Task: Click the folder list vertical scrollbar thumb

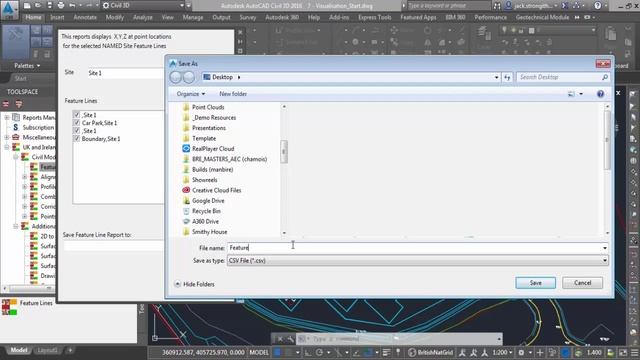Action: click(284, 151)
